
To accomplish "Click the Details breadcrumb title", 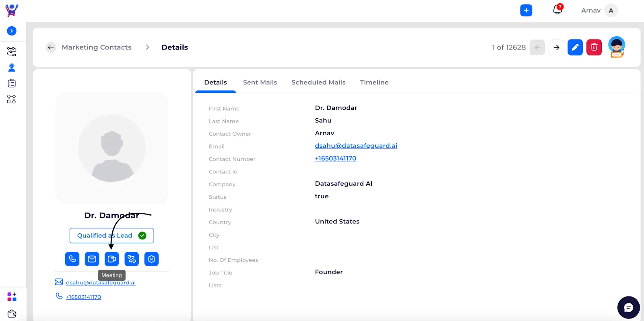I will [x=175, y=47].
